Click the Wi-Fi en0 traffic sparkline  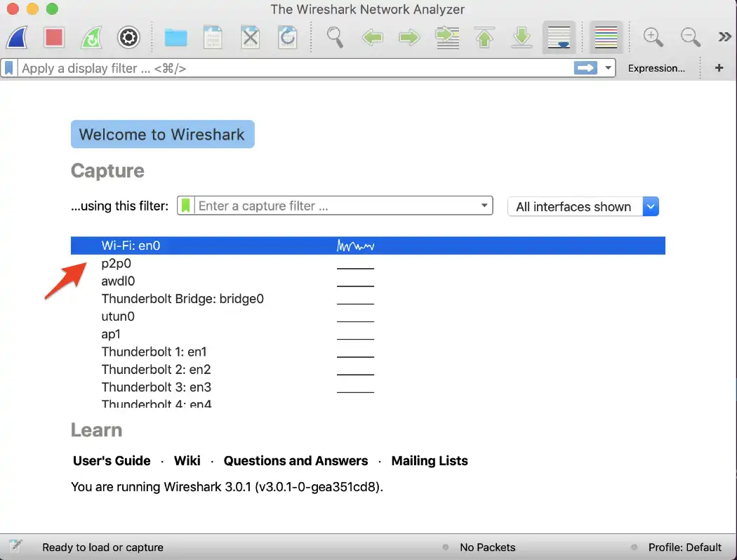(355, 246)
